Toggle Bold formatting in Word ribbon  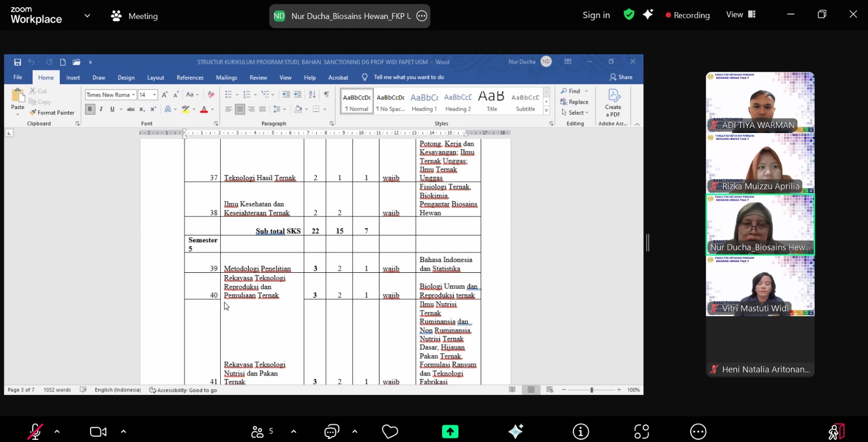click(90, 109)
